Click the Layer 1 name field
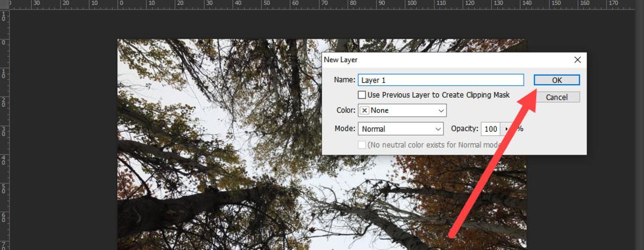 point(441,80)
